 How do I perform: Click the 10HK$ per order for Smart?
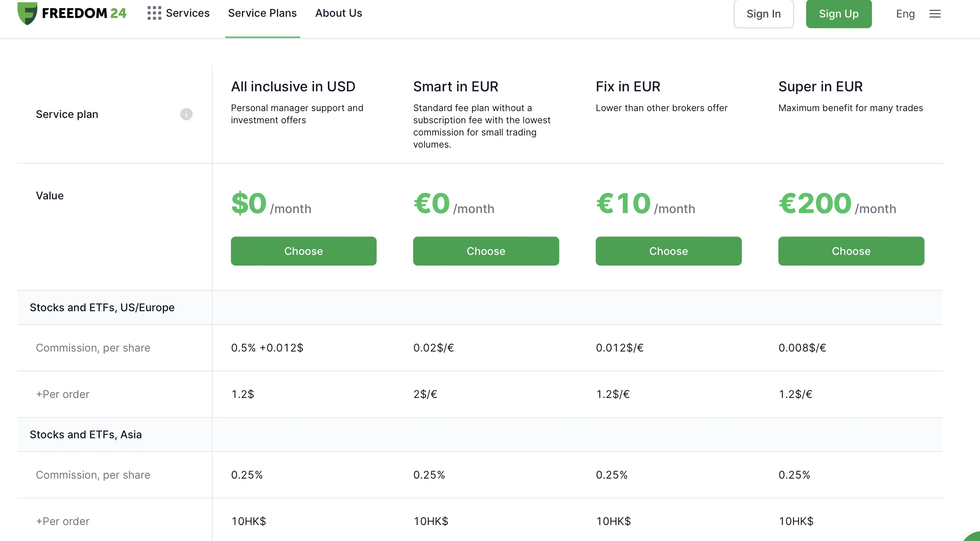(431, 521)
